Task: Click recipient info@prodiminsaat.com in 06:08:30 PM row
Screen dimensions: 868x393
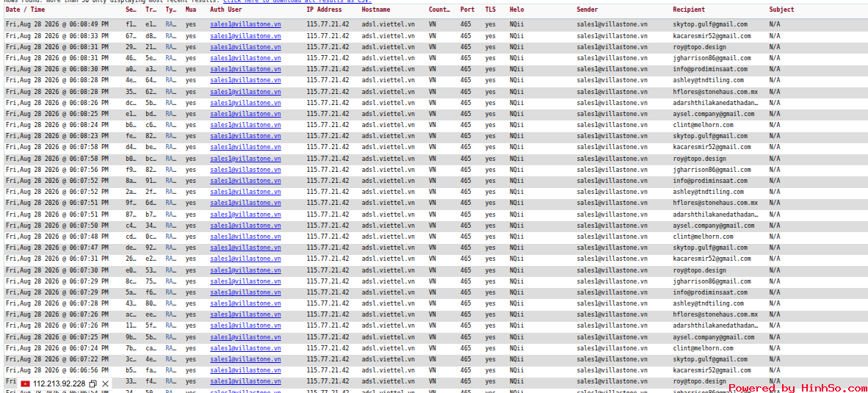Action: (710, 69)
